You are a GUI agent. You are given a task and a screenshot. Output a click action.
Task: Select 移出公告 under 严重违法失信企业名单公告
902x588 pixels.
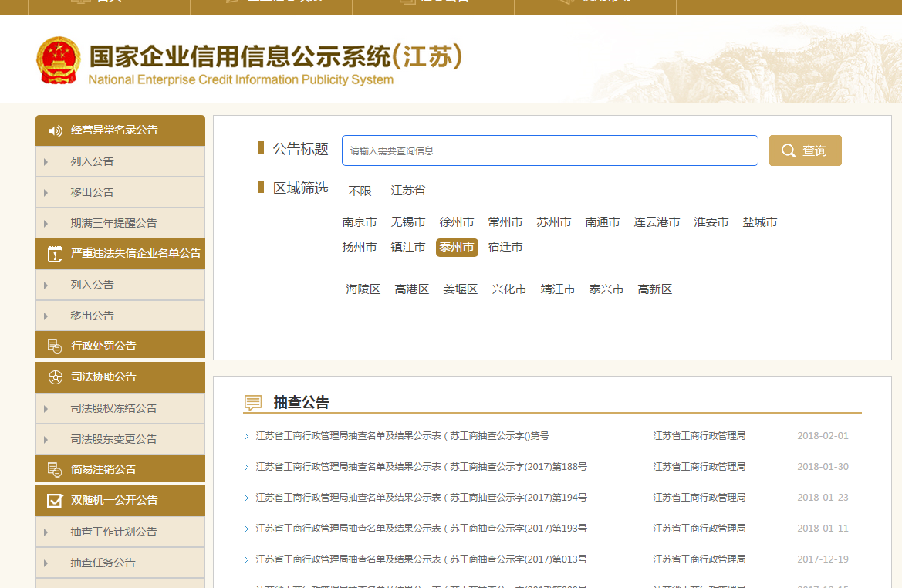[120, 316]
